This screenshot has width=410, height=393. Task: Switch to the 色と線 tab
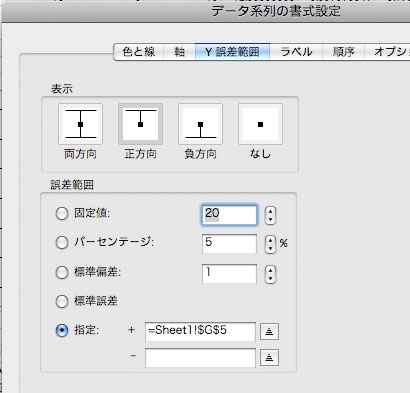click(139, 52)
